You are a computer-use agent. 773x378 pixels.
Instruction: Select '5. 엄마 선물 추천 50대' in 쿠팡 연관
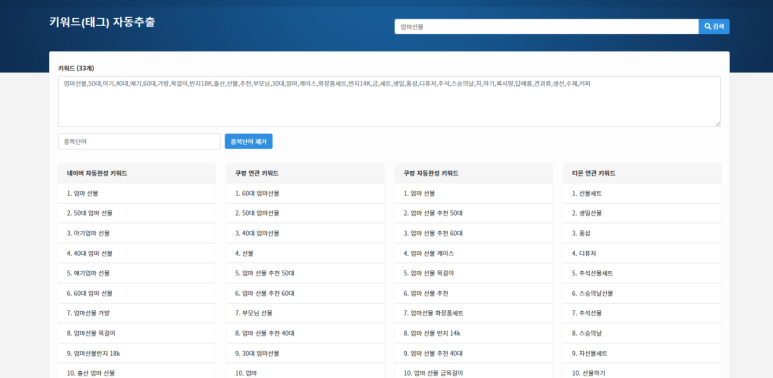pos(305,273)
